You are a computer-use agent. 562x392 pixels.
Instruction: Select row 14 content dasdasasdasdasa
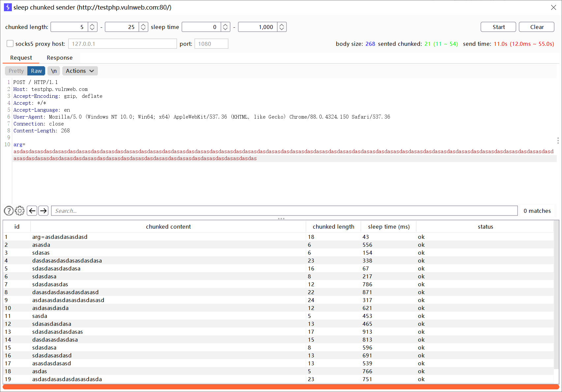pos(278,340)
